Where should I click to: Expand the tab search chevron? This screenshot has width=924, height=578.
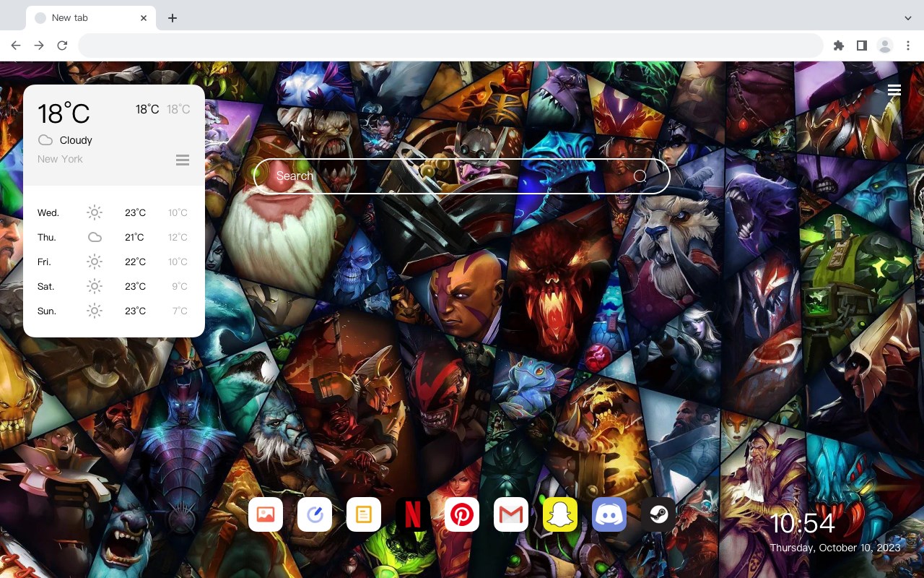908,17
